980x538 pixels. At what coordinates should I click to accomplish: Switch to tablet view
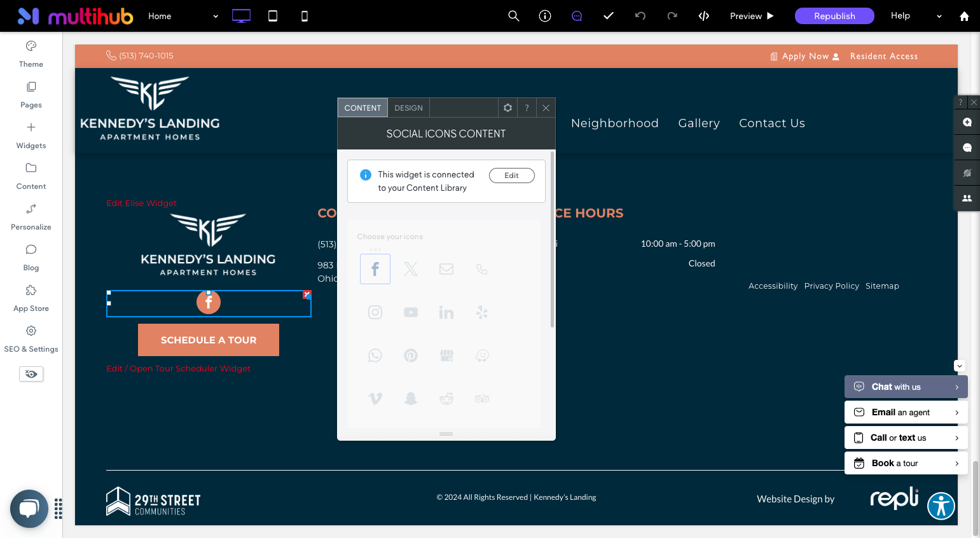coord(273,16)
